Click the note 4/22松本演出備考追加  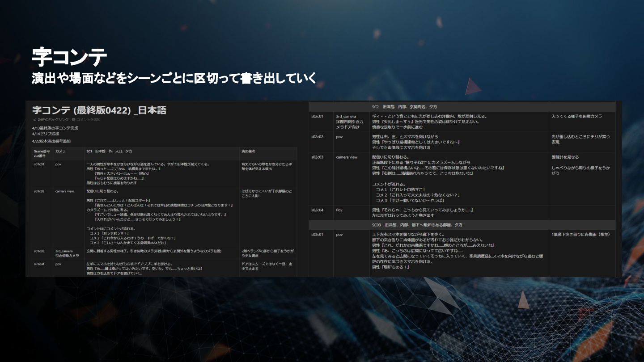[x=51, y=141]
